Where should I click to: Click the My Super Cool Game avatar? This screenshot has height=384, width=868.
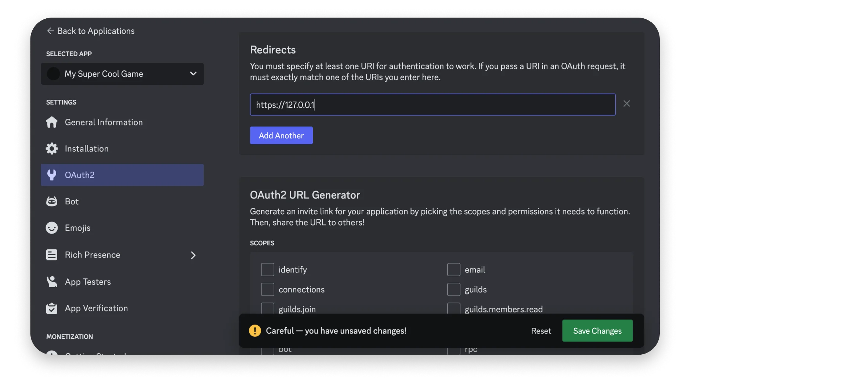(x=53, y=74)
